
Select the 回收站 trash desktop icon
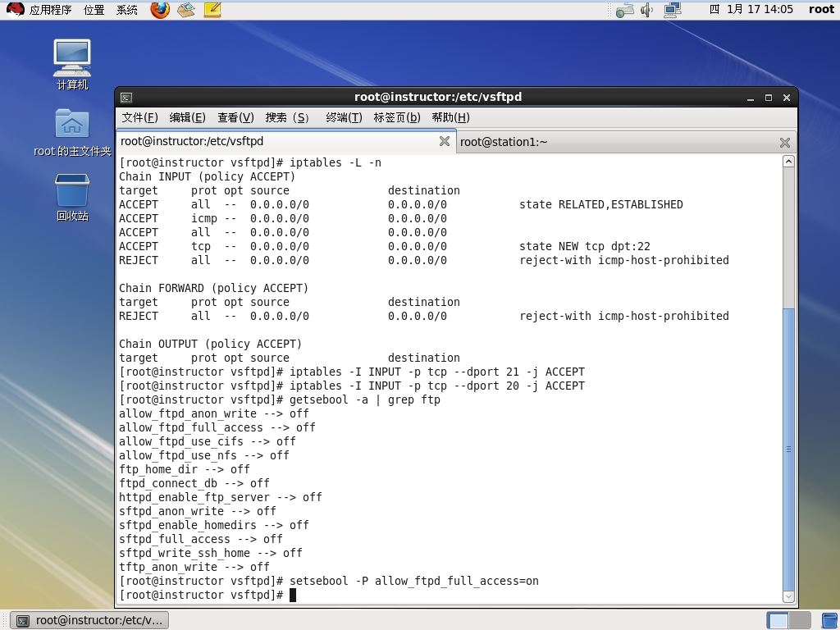(72, 198)
